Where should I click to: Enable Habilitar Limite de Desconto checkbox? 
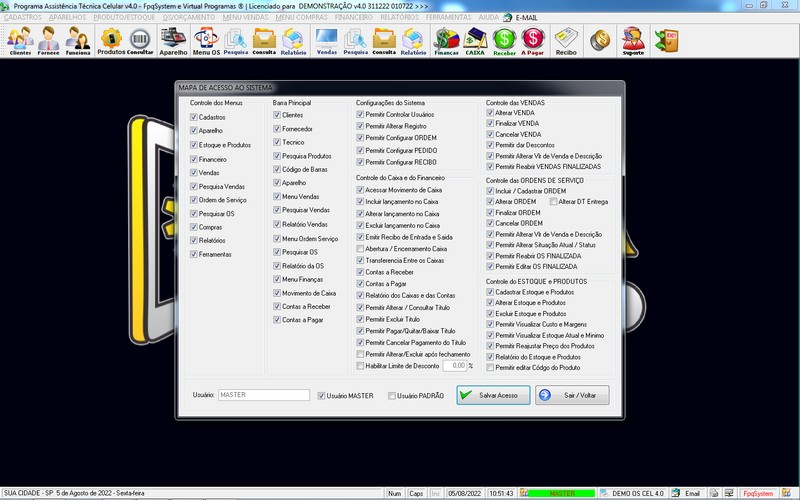tap(361, 366)
